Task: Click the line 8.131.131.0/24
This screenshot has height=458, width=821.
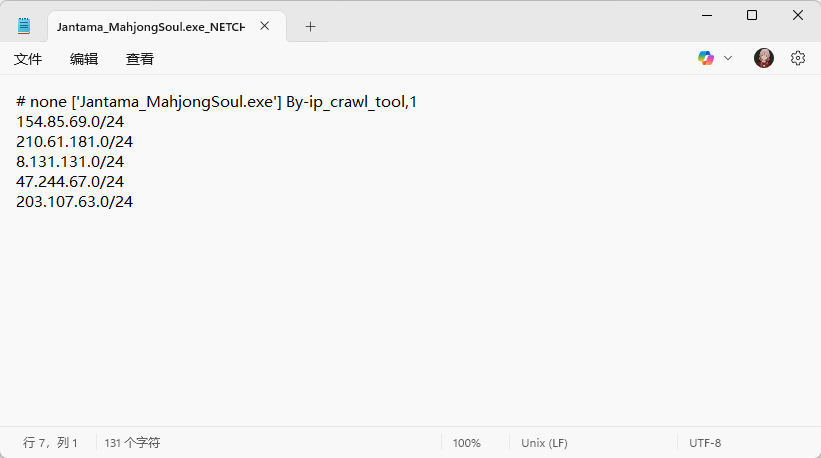Action: 70,161
